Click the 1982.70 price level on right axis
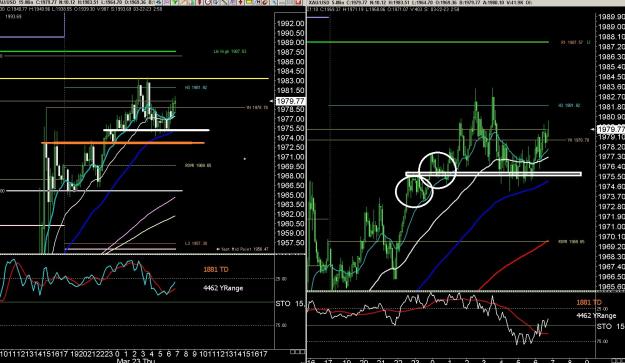 pyautogui.click(x=611, y=97)
